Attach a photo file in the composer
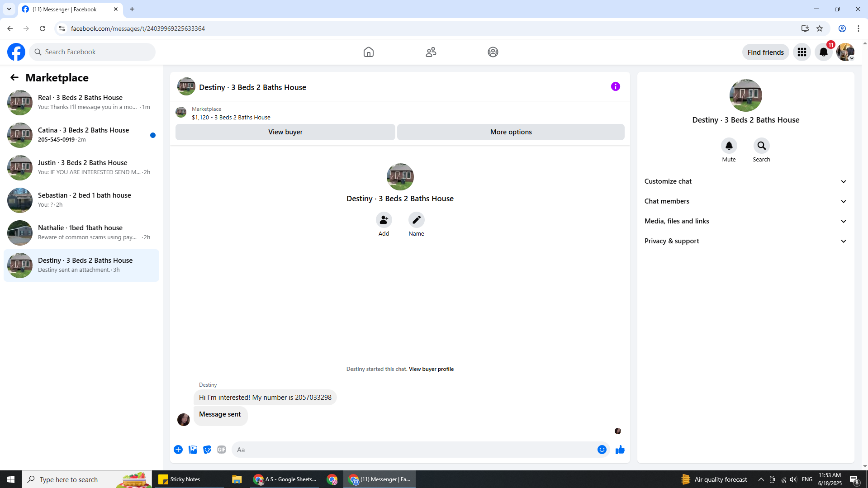Image resolution: width=868 pixels, height=488 pixels. click(193, 450)
